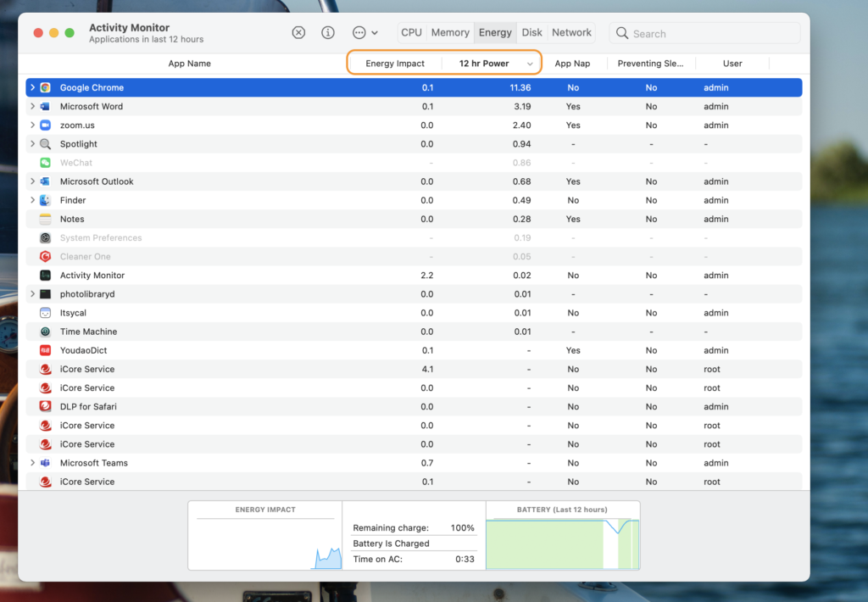
Task: Click the inspect process info icon
Action: [328, 33]
